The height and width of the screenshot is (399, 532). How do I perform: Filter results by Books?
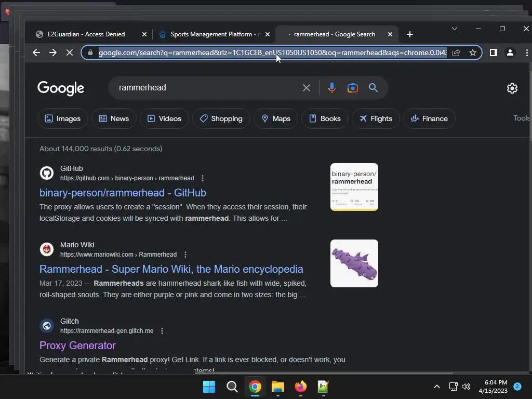click(325, 118)
